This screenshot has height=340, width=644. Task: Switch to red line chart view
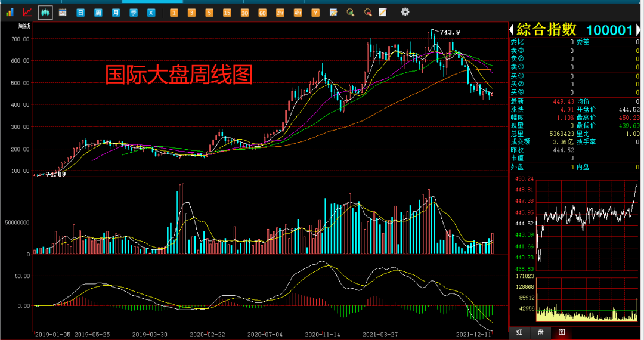[27, 13]
